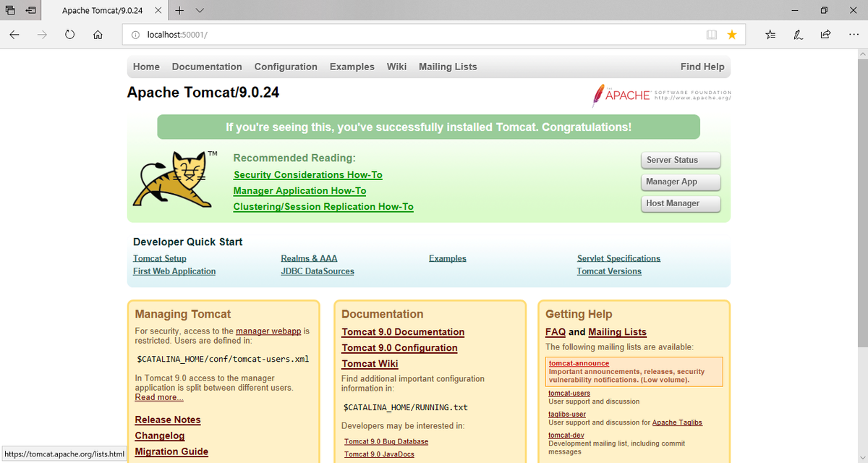
Task: Open the Tomcat Versions link
Action: tap(609, 271)
